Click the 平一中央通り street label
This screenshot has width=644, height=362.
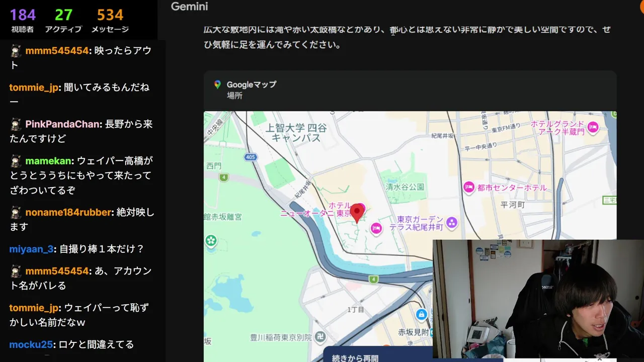point(480,146)
